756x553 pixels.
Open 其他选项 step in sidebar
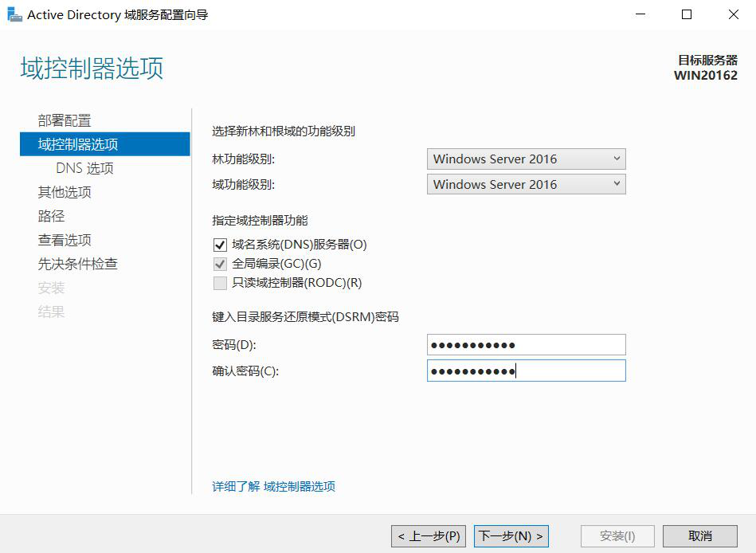click(x=65, y=192)
